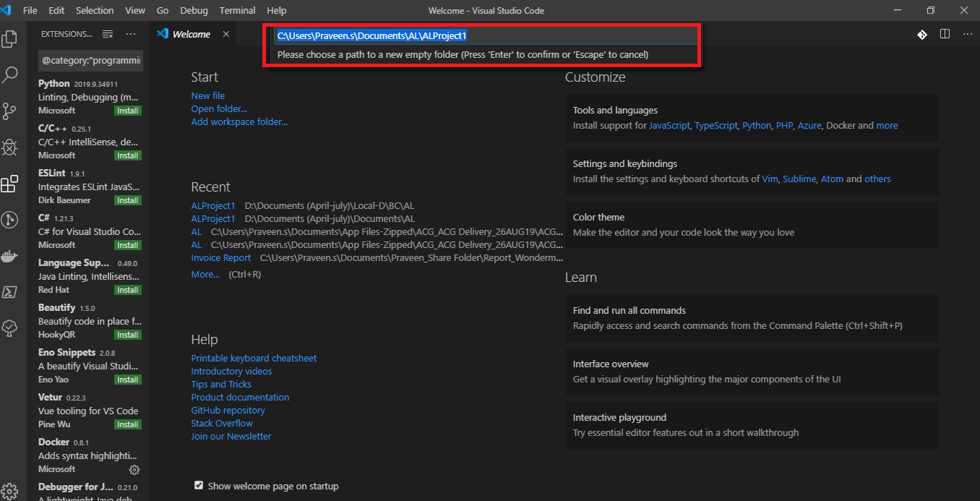Click the JavaScript language support link
This screenshot has height=501, width=980.
(669, 125)
